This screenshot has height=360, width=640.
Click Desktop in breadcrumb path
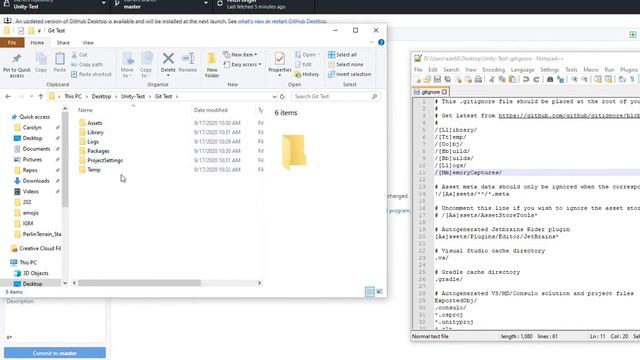click(x=101, y=96)
